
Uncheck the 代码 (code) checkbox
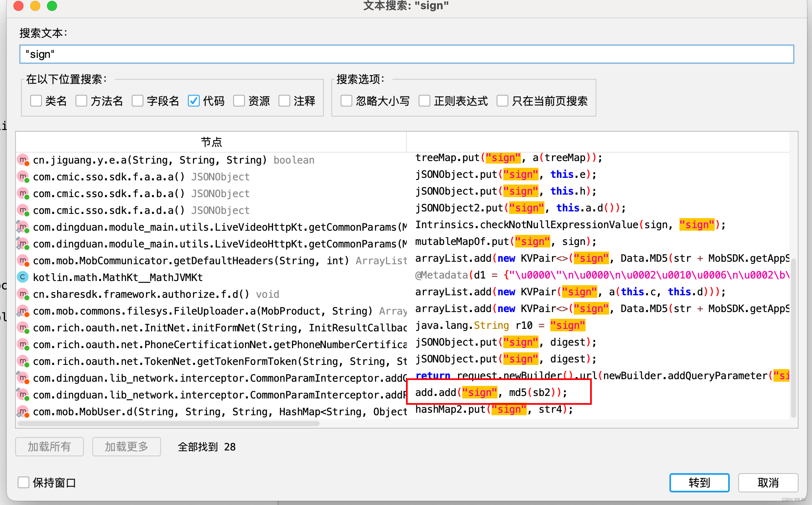pos(194,101)
